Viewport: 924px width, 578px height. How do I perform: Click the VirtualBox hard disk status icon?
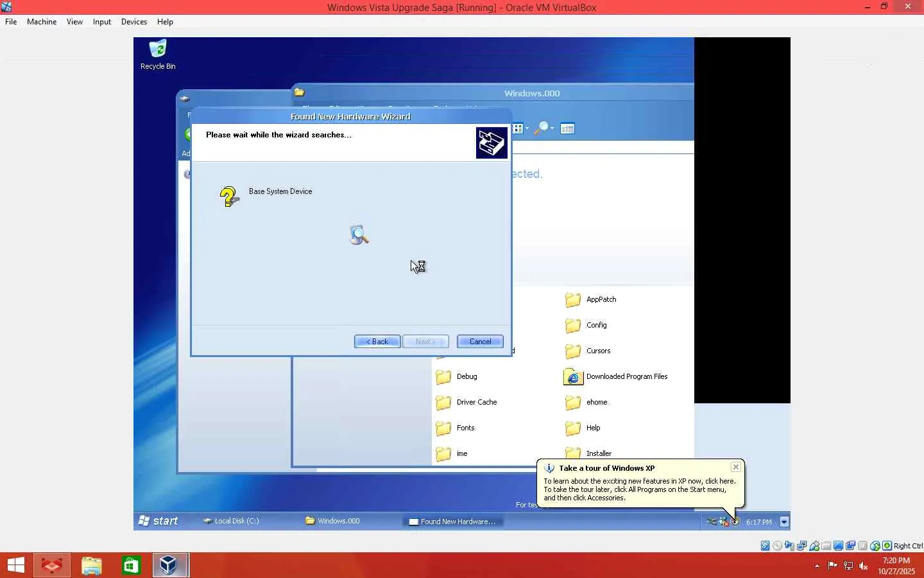(x=766, y=546)
